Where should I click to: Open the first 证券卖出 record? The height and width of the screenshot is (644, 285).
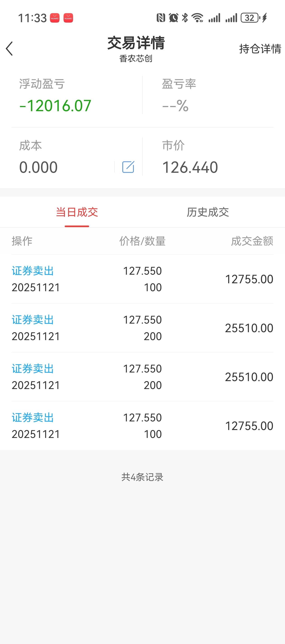point(142,279)
